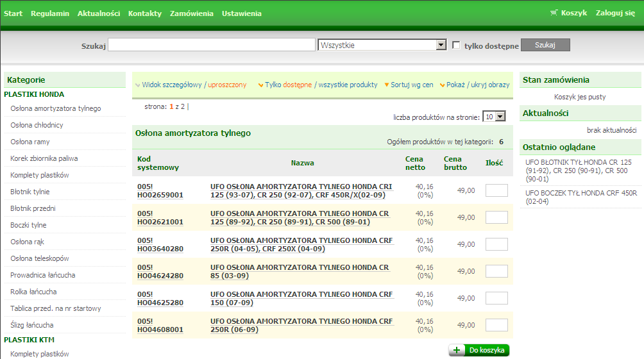Show wszystkie produkty
Image resolution: width=644 pixels, height=359 pixels.
348,85
